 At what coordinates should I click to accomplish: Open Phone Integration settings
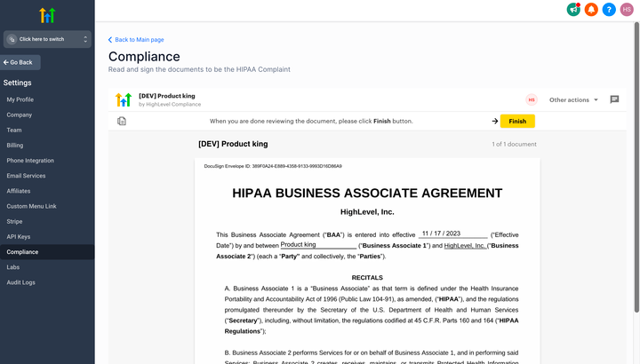point(30,161)
